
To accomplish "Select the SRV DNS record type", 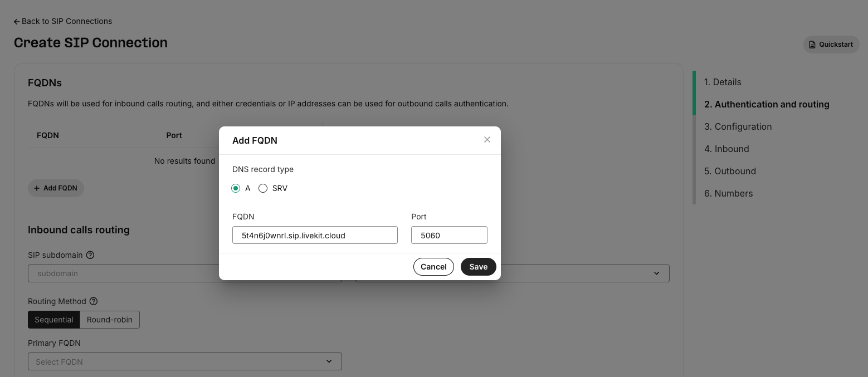I will pos(263,188).
